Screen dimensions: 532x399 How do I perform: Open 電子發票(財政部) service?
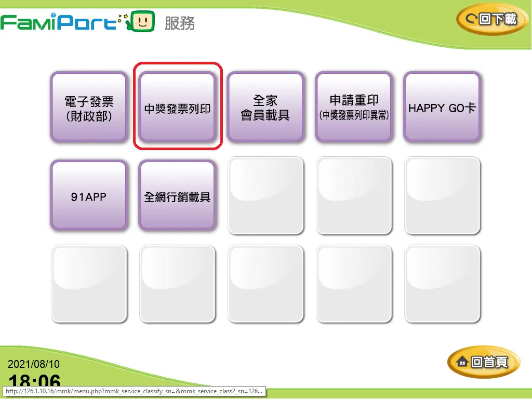pyautogui.click(x=89, y=107)
